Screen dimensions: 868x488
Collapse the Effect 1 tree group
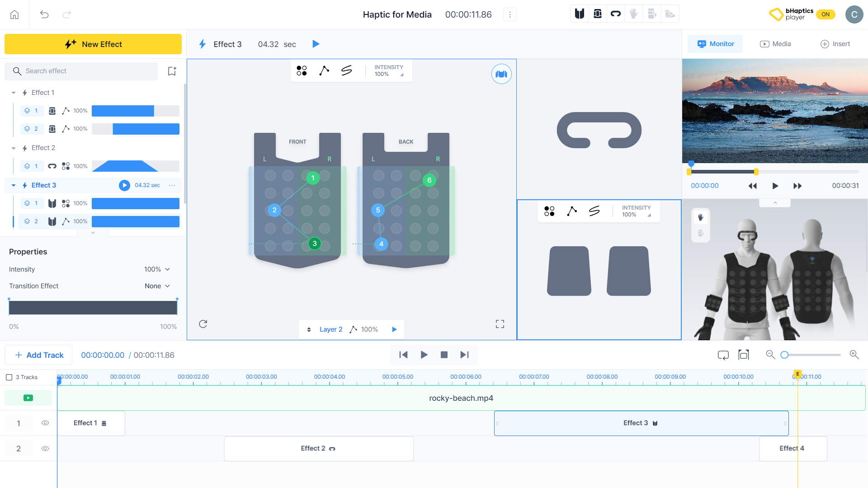click(14, 93)
